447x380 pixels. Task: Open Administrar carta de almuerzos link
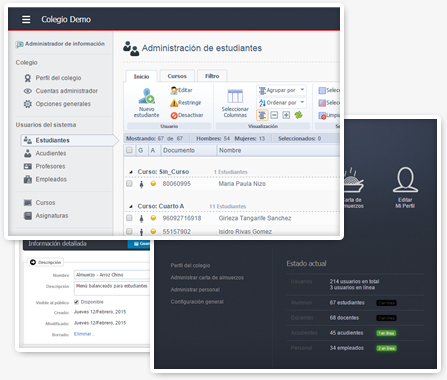(x=207, y=278)
